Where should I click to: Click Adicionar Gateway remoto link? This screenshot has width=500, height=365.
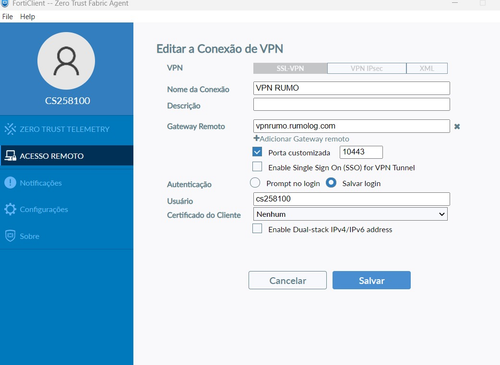[304, 139]
